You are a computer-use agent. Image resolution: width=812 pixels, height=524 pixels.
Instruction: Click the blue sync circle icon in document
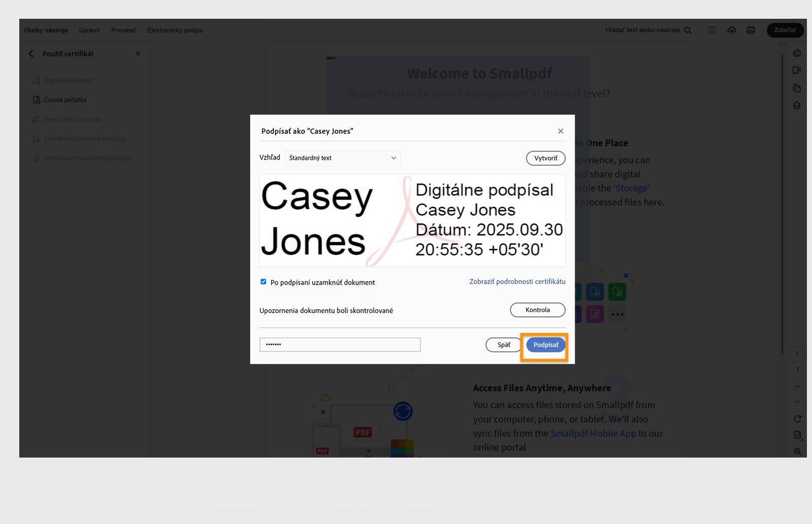click(x=403, y=411)
